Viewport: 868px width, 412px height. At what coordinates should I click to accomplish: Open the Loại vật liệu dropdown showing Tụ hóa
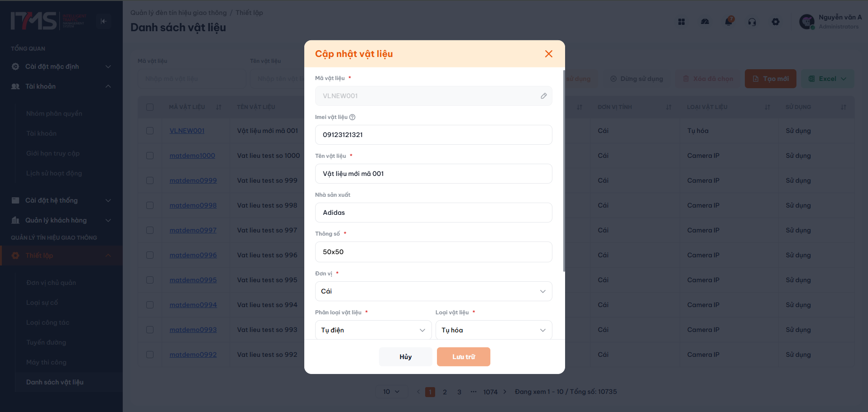point(494,330)
